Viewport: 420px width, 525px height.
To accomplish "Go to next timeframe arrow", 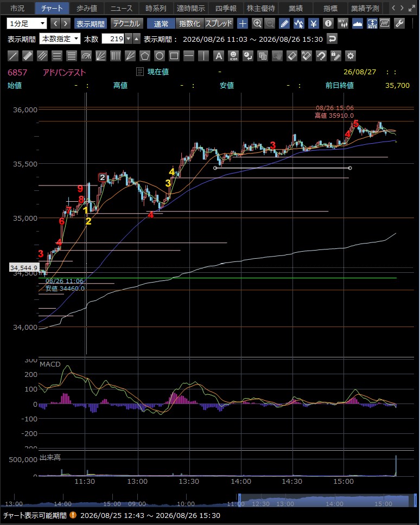I will 66,23.
